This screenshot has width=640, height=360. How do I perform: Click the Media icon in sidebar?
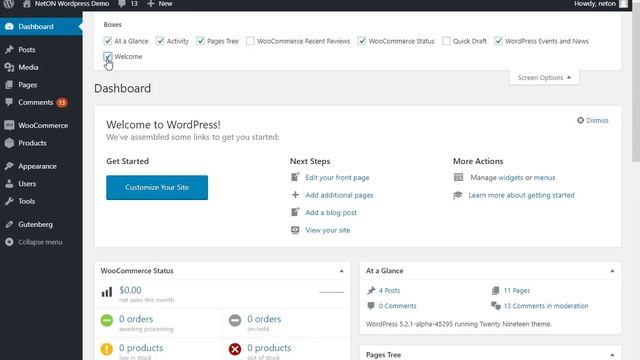(9, 67)
